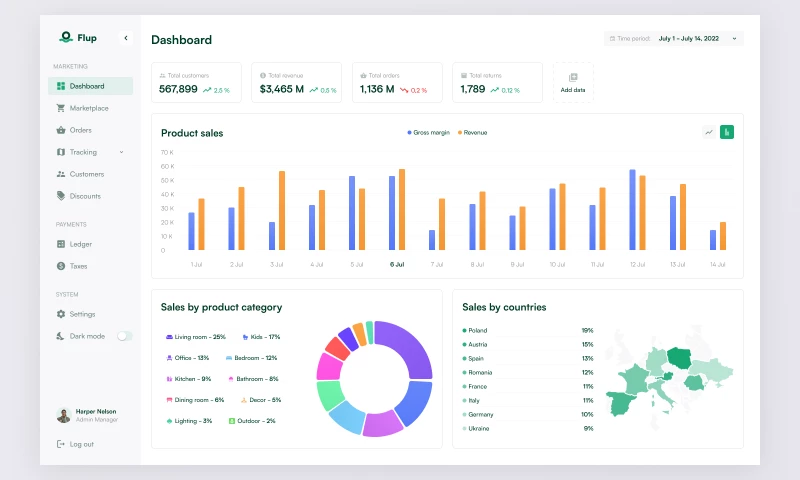800x480 pixels.
Task: Click the Orders icon in sidebar
Action: tap(61, 130)
